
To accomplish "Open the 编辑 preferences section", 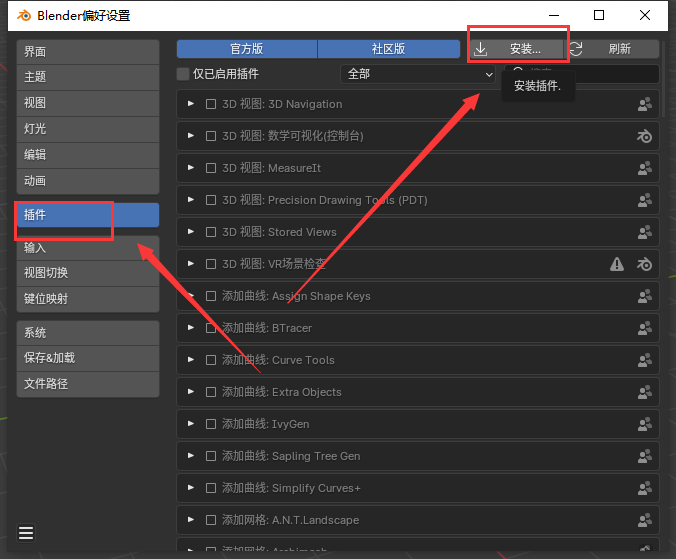I will point(88,155).
